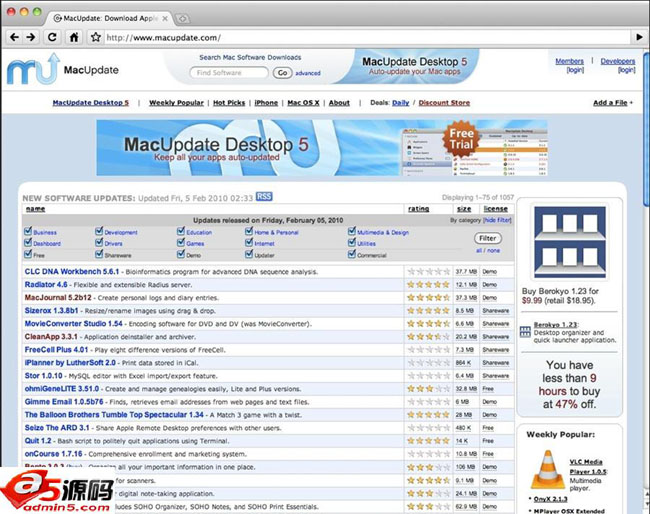Open the iPhone nav link
The width and height of the screenshot is (650, 514).
266,103
